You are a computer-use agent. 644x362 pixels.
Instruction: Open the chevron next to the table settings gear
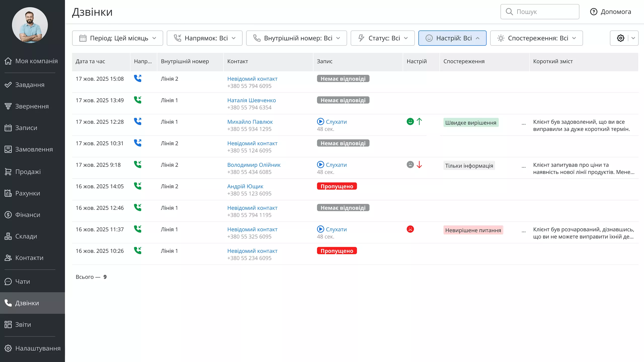coord(633,38)
